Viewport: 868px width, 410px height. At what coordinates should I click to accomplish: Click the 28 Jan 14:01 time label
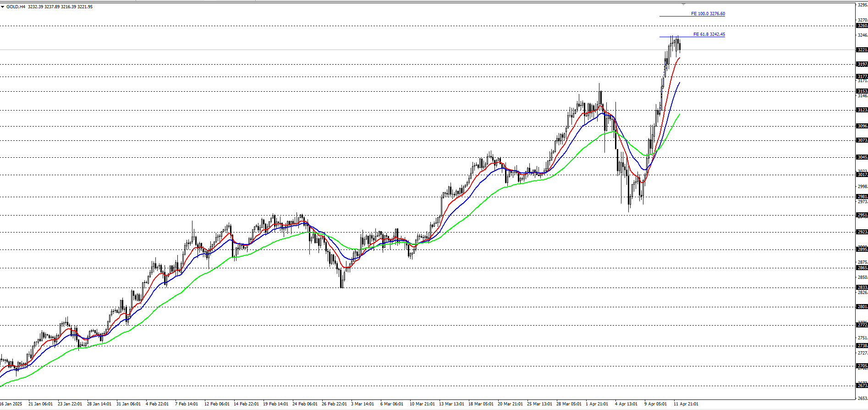point(99,404)
